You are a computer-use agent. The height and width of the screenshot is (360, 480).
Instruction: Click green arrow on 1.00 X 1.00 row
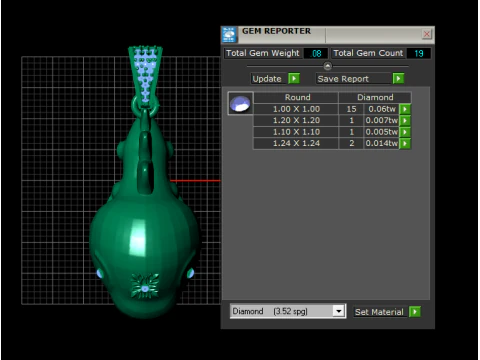[x=405, y=109]
